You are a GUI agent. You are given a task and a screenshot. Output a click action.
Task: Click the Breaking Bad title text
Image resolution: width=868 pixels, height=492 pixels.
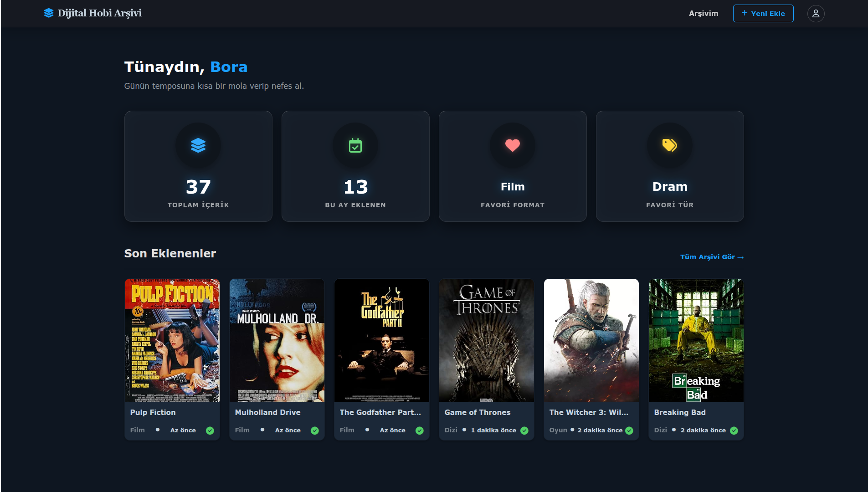pyautogui.click(x=679, y=412)
